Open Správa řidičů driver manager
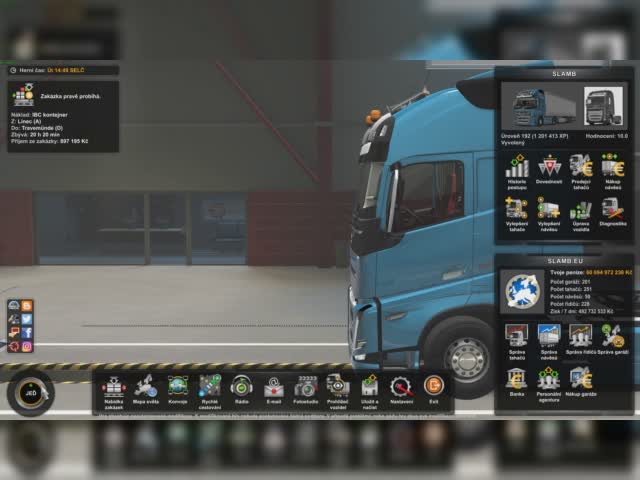This screenshot has height=480, width=640. coord(581,340)
